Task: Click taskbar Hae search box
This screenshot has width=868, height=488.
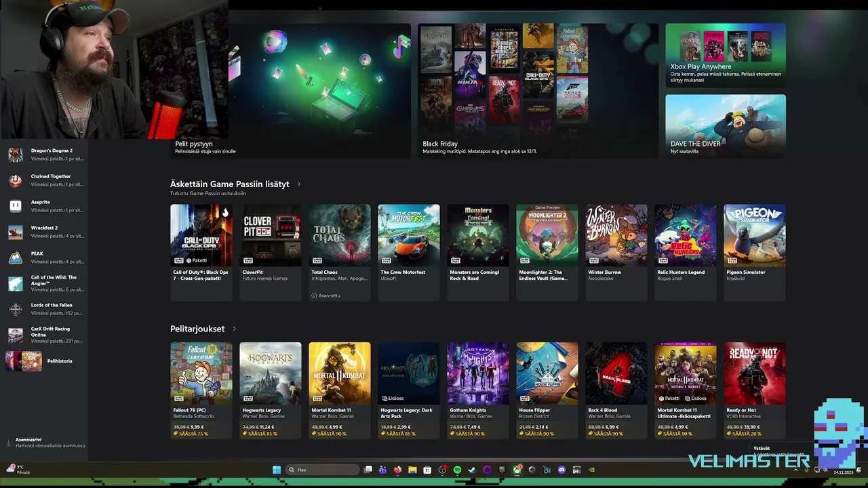Action: [322, 470]
